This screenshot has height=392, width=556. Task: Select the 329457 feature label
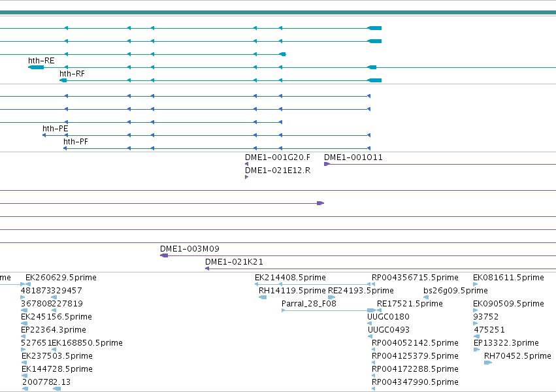tap(67, 291)
